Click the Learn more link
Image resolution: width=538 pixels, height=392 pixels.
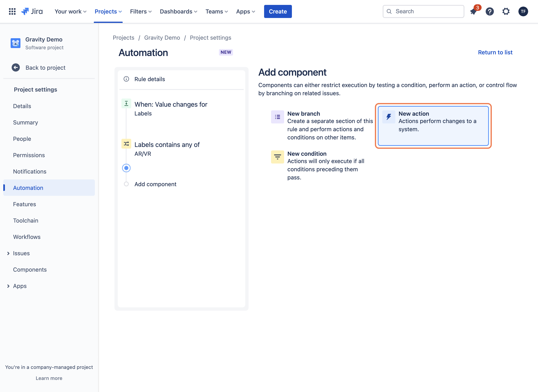tap(49, 378)
